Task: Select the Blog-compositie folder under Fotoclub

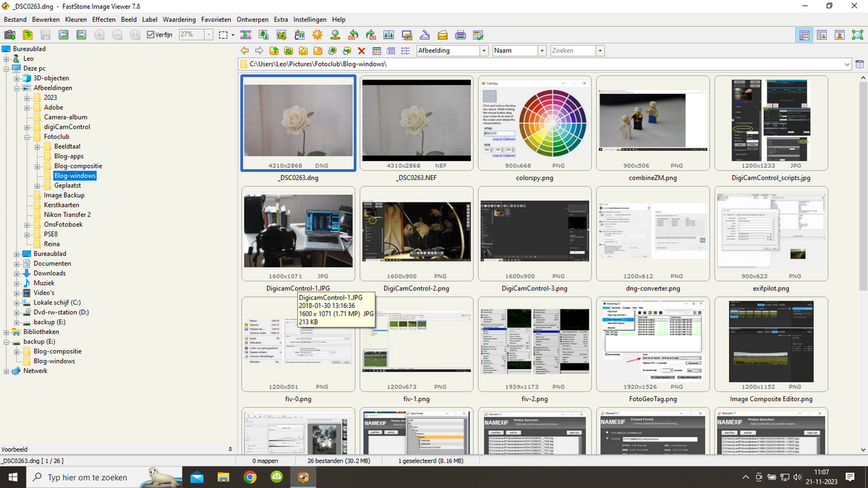Action: point(77,166)
